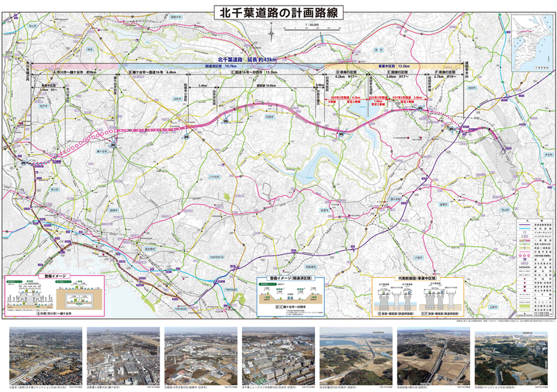Click the vertical label 白井市谷田
The image size is (557, 392).
click(x=214, y=97)
